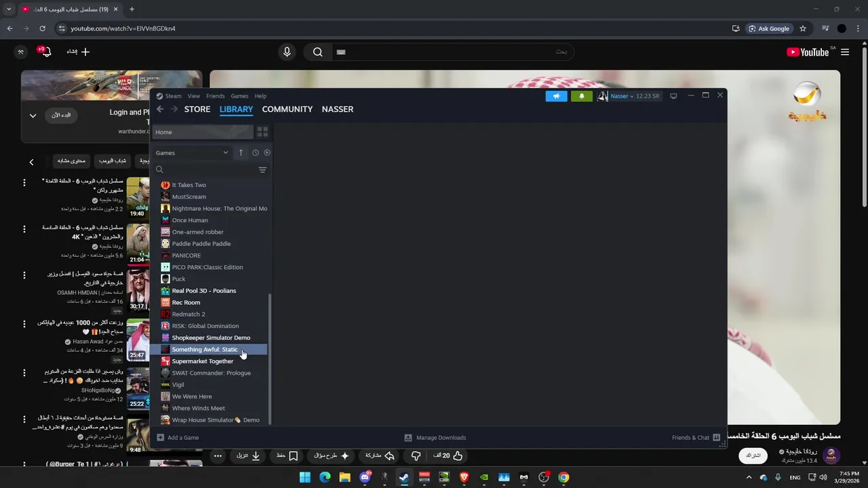Click the YouTube search input field
This screenshot has height=488, width=868.
[x=452, y=52]
